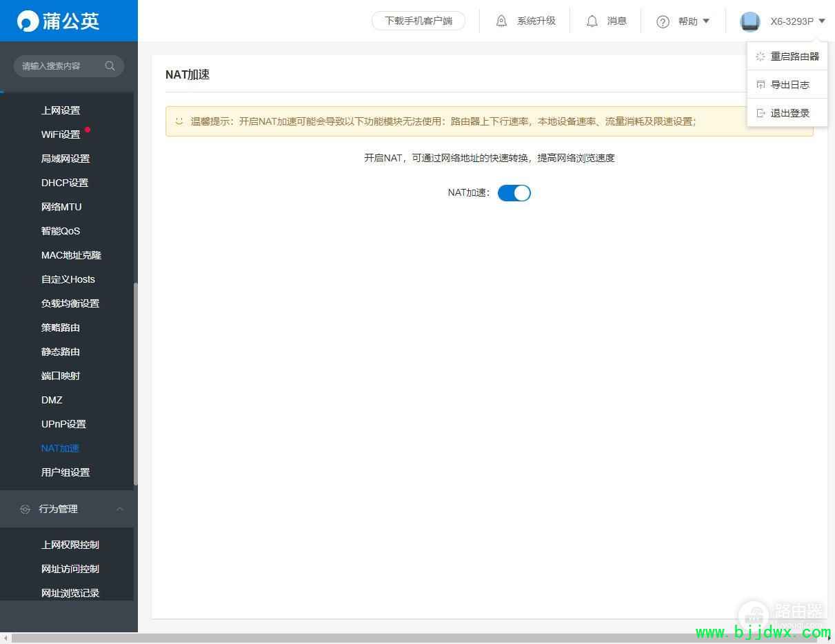Viewport: 835px width, 644px height.
Task: Open DMZ in the sidebar
Action: (52, 400)
